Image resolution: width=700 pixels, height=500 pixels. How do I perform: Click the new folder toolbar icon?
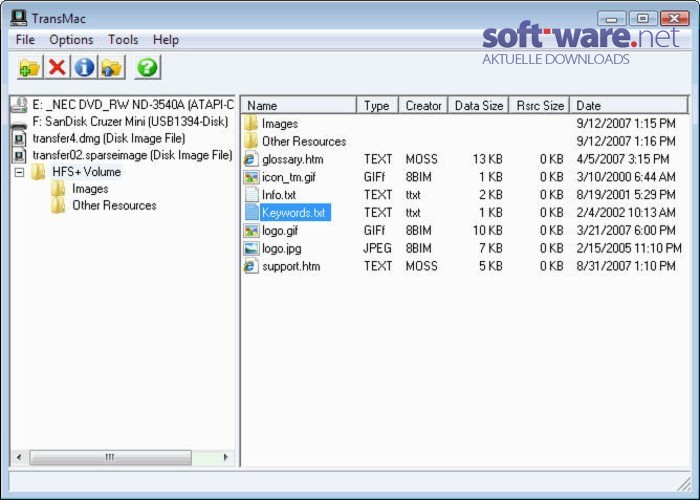pos(30,67)
